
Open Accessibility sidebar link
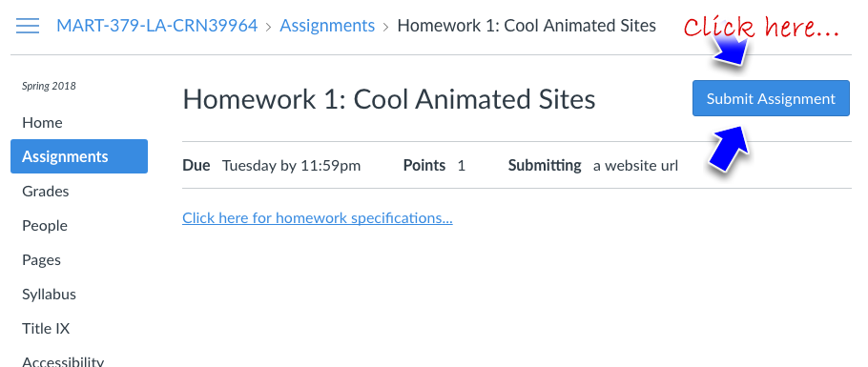[x=63, y=361]
